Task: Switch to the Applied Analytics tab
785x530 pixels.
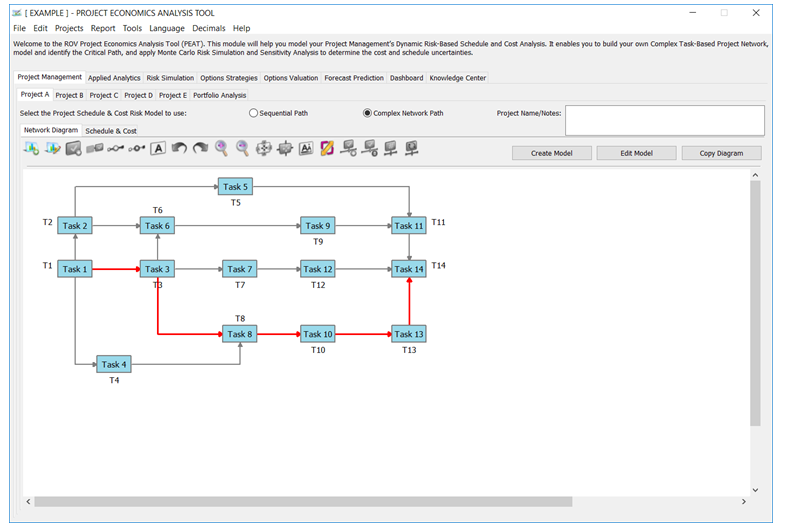Action: pyautogui.click(x=114, y=78)
